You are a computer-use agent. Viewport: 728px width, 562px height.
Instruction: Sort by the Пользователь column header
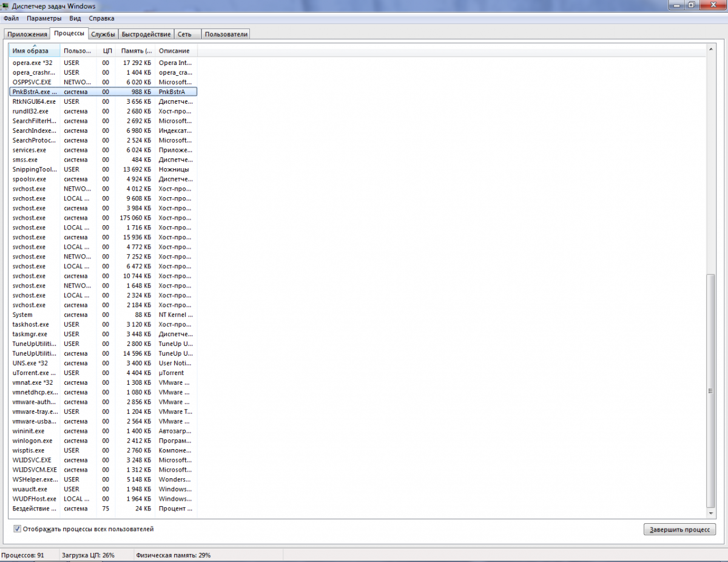[x=78, y=51]
